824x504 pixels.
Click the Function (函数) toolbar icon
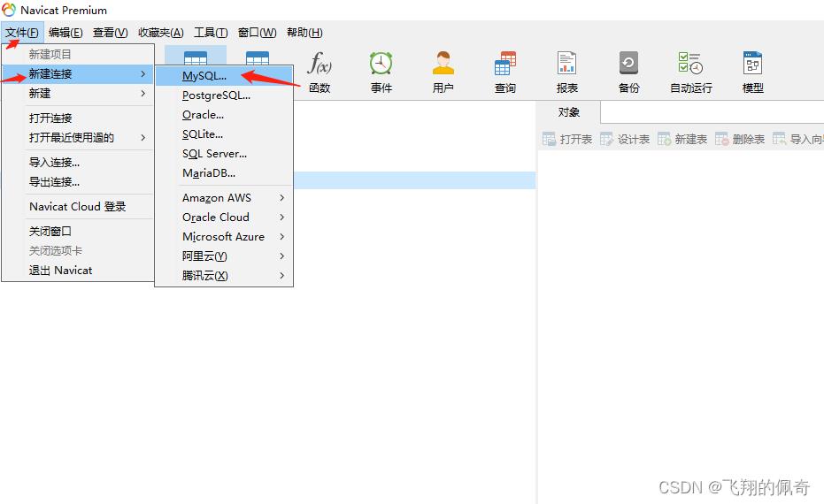point(319,72)
